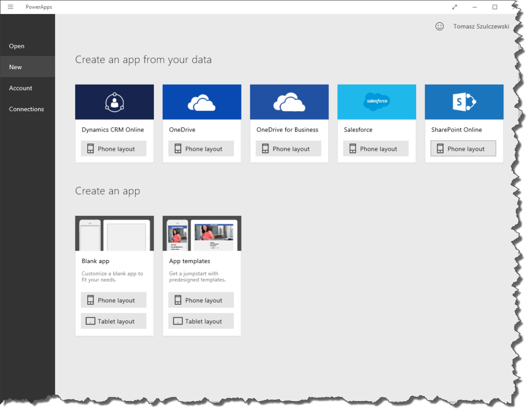Click the full-screen expand arrows icon
532x415 pixels.
tap(455, 7)
